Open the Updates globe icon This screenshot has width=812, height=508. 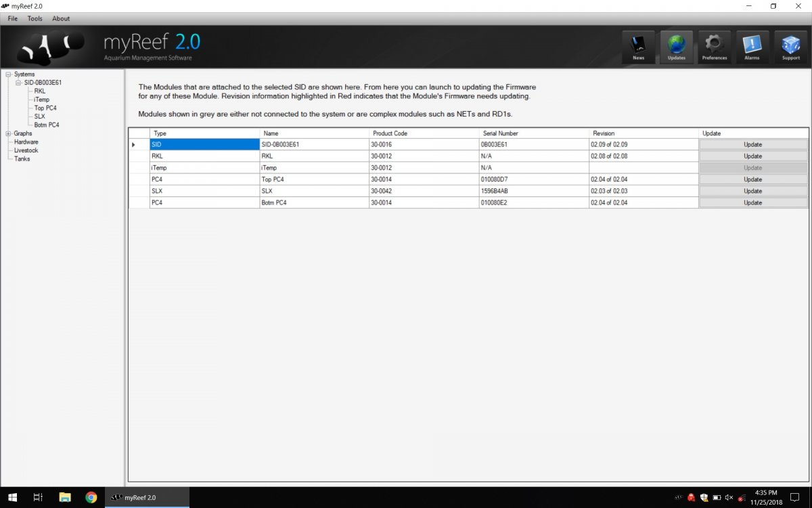677,47
